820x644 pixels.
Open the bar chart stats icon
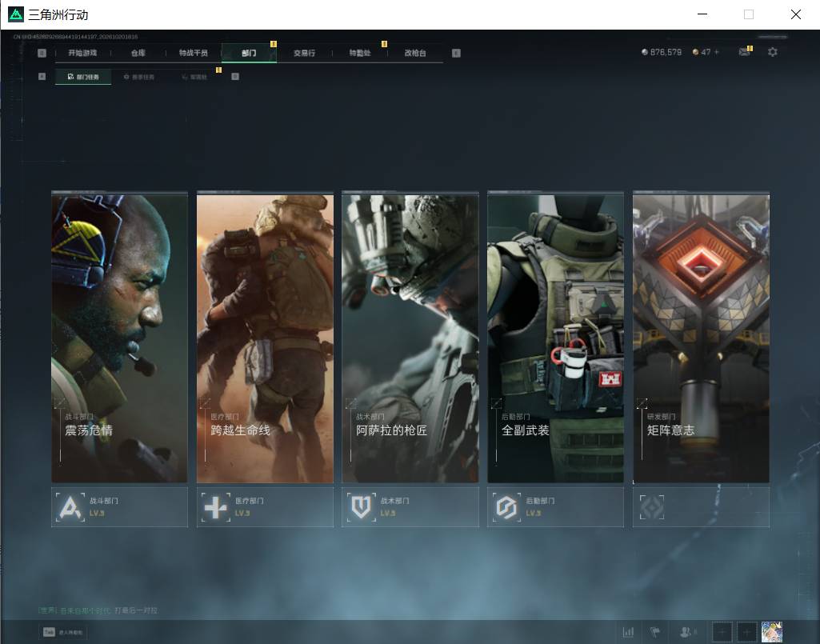[628, 632]
